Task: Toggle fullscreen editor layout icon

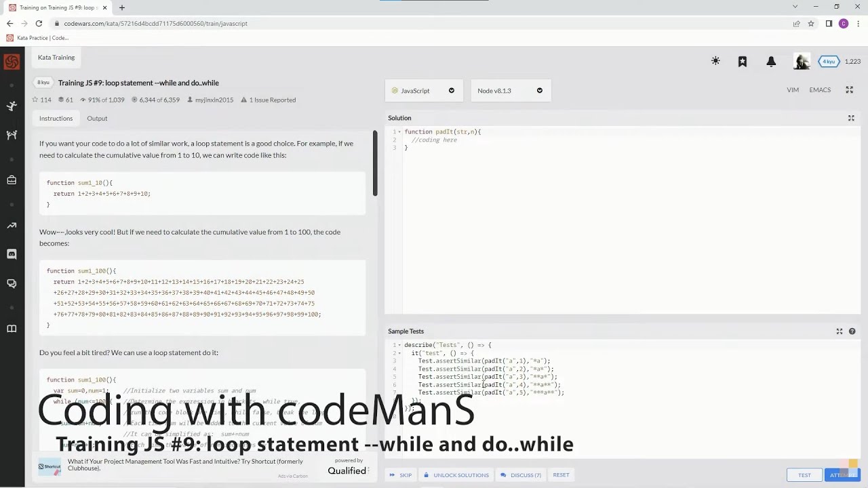Action: 849,90
